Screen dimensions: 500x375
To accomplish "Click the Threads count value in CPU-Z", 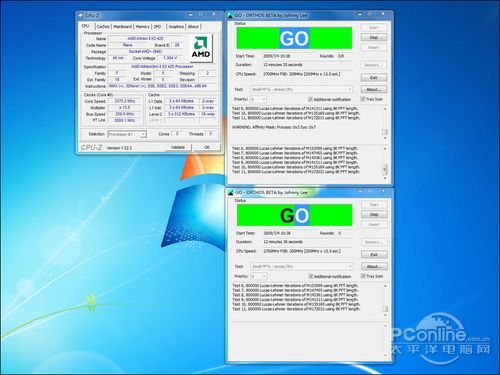I will (x=210, y=134).
